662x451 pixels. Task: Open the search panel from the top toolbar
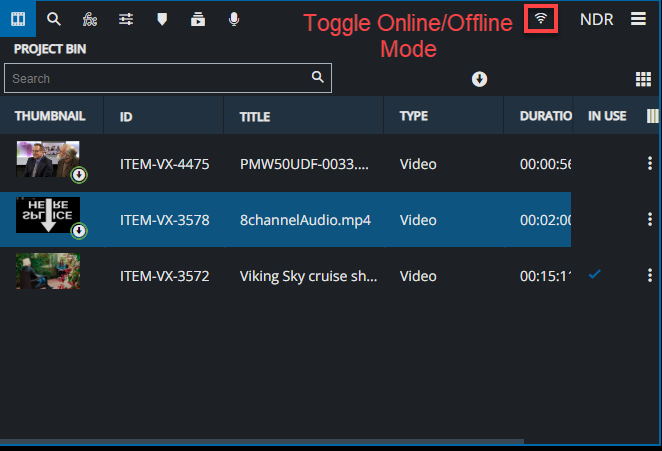(x=54, y=18)
